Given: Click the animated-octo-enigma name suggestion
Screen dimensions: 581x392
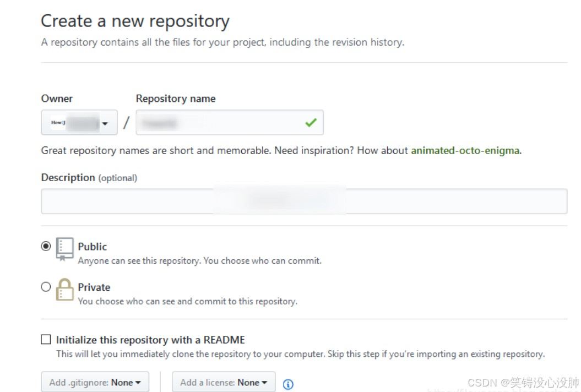Looking at the screenshot, I should (465, 150).
